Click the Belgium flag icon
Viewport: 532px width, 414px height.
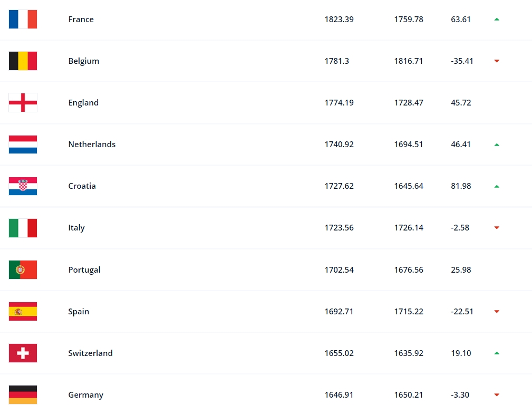(23, 61)
